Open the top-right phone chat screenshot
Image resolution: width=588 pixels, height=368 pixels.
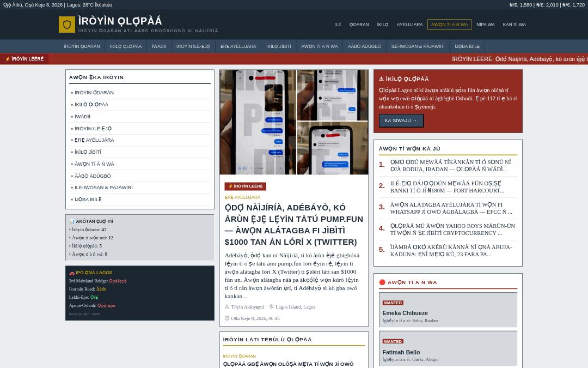click(332, 95)
